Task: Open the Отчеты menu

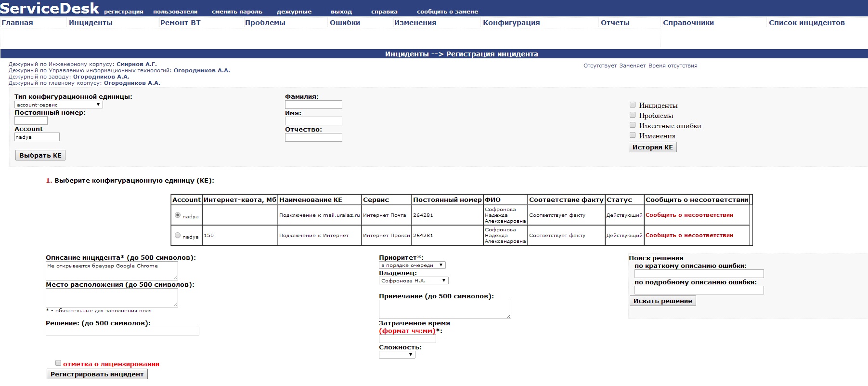Action: tap(615, 23)
